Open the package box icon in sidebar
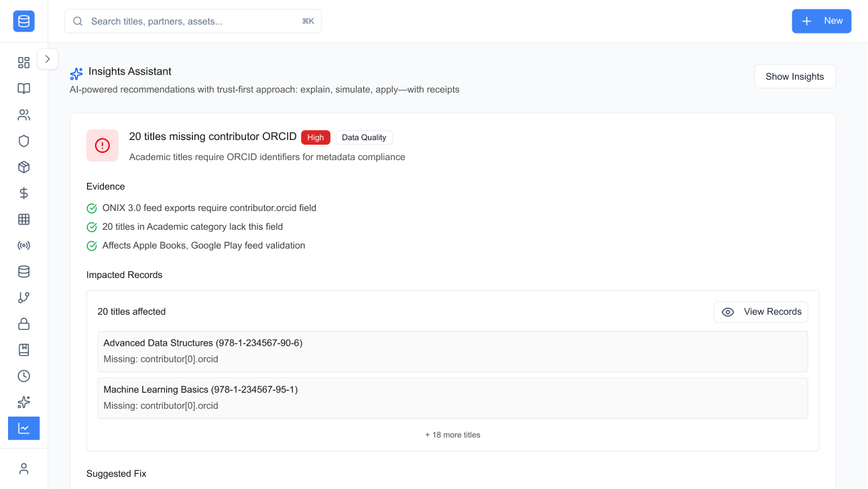Viewport: 868px width, 489px height. [x=23, y=167]
